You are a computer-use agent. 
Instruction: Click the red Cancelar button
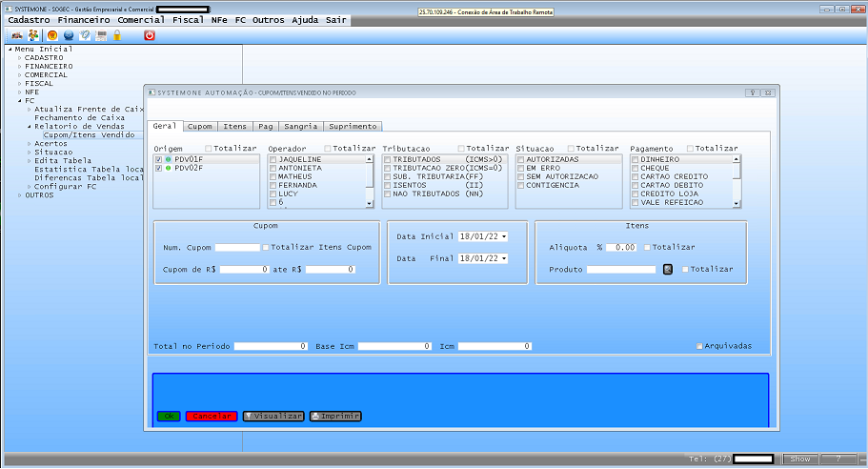point(212,417)
